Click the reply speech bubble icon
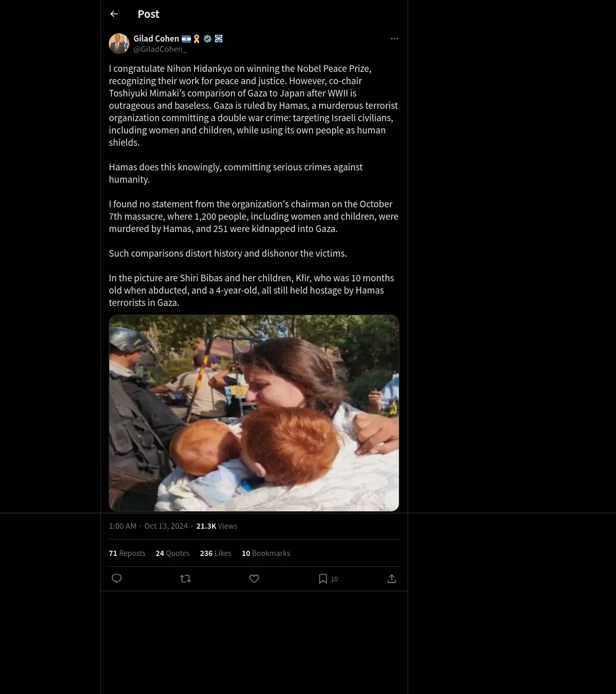The height and width of the screenshot is (694, 616). [117, 579]
